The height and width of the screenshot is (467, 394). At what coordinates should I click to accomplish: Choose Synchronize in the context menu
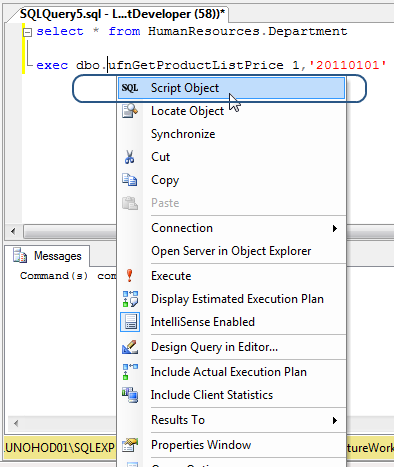tap(231, 134)
